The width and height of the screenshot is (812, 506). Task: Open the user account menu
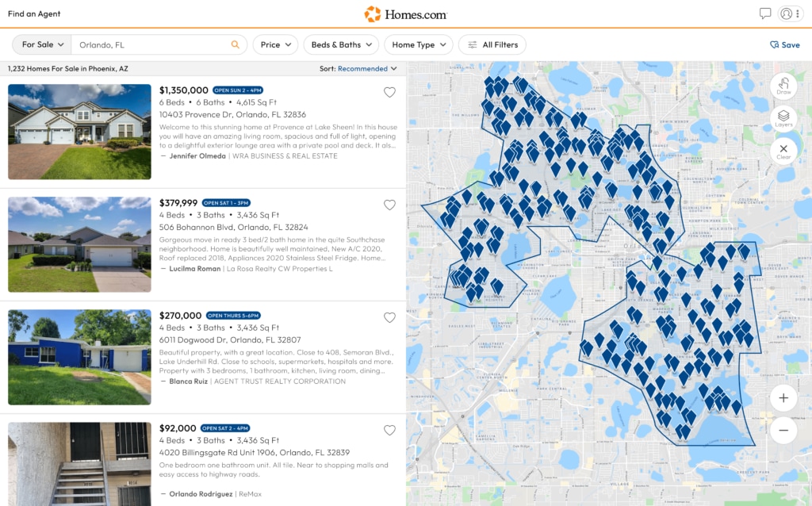pos(787,13)
